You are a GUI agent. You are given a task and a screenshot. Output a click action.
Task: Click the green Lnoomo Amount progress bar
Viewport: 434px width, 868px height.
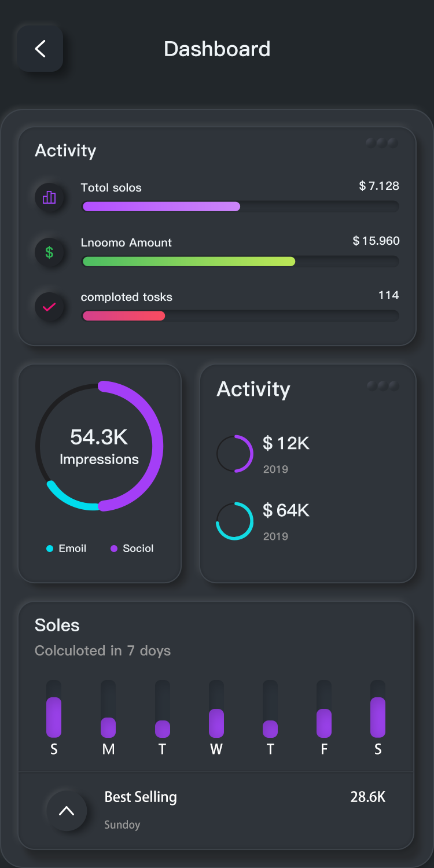tap(189, 262)
